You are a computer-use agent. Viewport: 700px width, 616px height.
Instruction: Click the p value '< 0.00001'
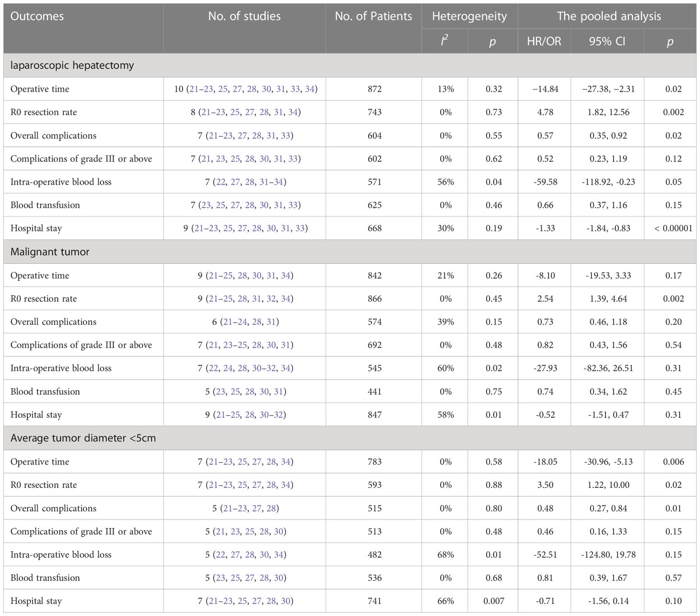(673, 228)
